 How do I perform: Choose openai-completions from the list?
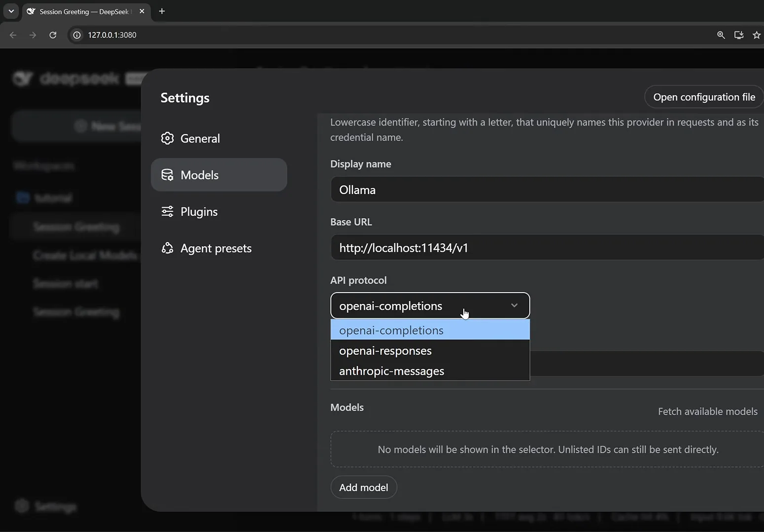(430, 330)
